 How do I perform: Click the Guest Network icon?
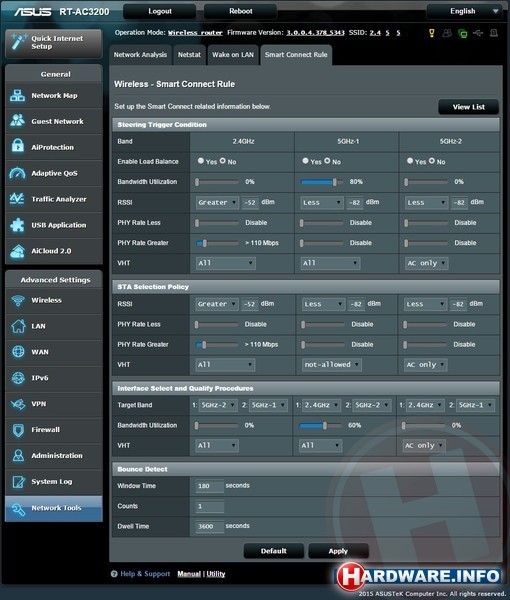[x=18, y=121]
